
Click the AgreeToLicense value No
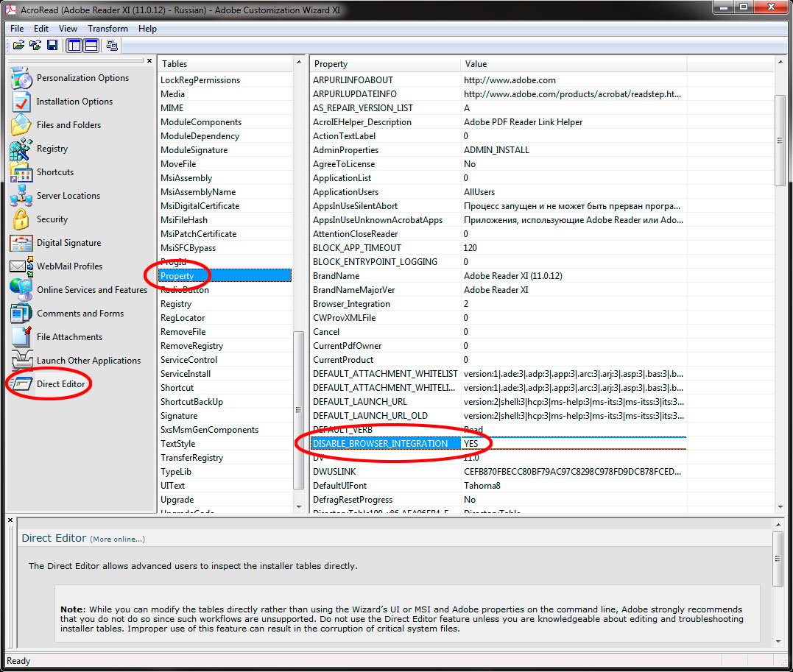(470, 164)
